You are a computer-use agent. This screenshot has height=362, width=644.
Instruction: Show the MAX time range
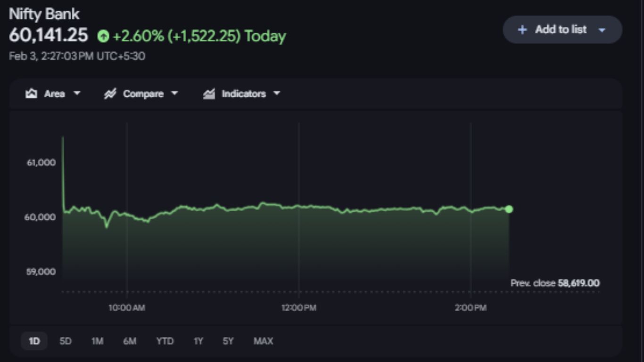click(x=263, y=341)
